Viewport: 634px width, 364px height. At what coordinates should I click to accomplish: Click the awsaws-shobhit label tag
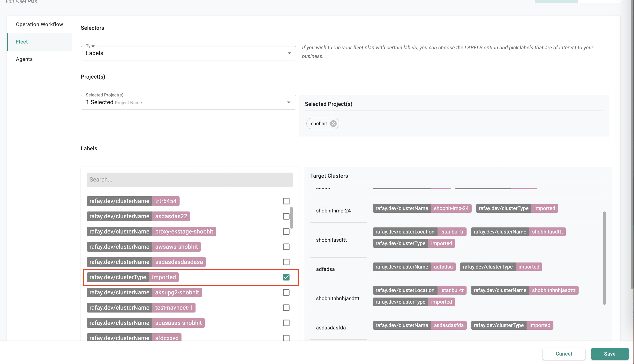(x=143, y=247)
